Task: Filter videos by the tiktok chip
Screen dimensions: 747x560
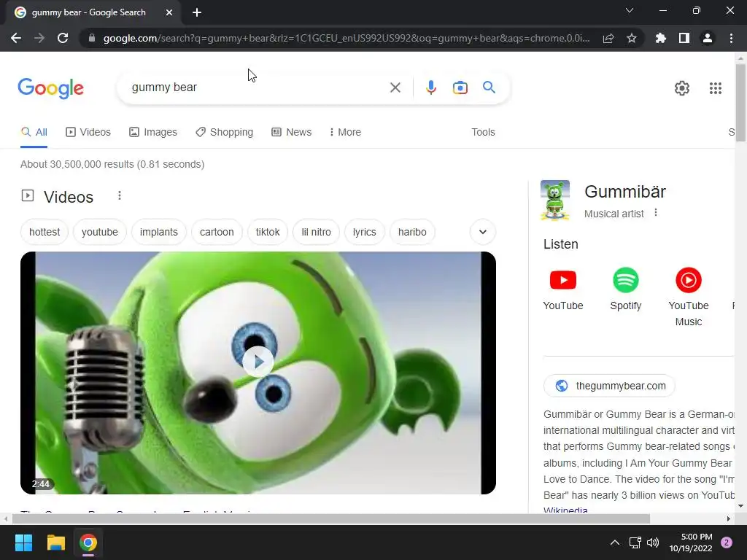Action: tap(268, 232)
